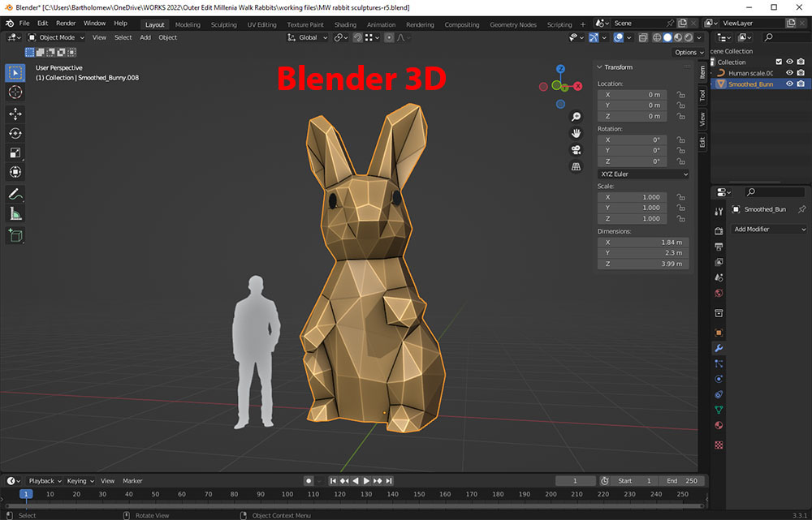Open the Marker menu in timeline
Viewport: 812px width, 520px height.
[x=132, y=481]
